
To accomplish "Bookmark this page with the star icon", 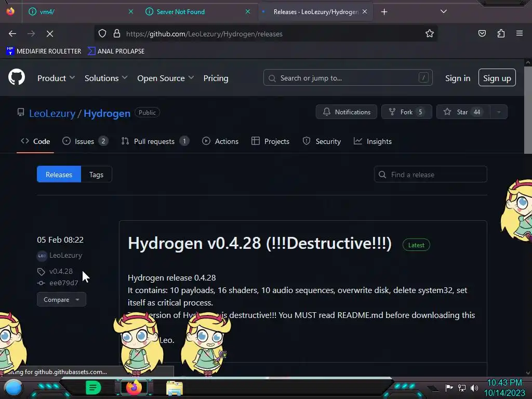I will 430,34.
